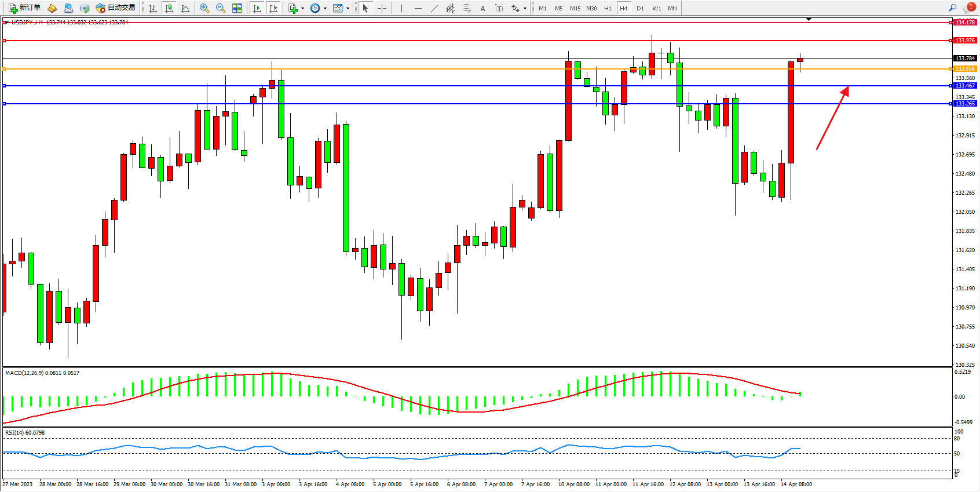Zoom out of the chart
This screenshot has height=492, width=980.
pyautogui.click(x=221, y=8)
